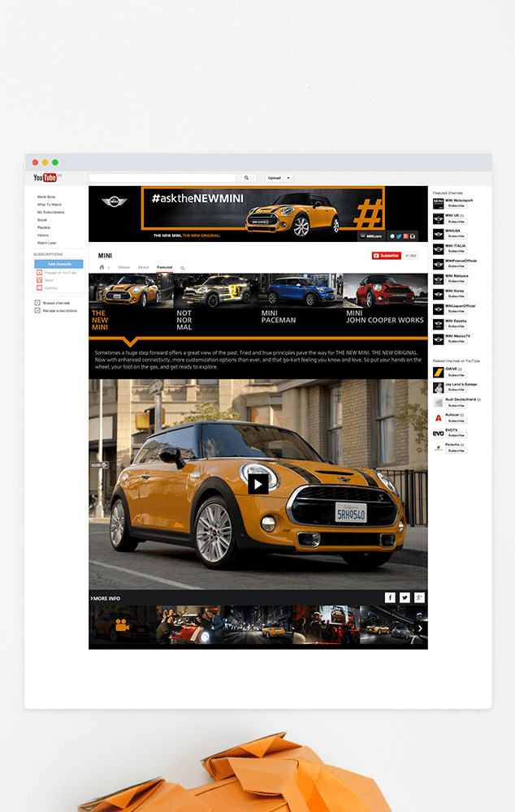515x812 pixels.
Task: Subscribe to Jay Leno's Garage channel
Action: pos(456,390)
